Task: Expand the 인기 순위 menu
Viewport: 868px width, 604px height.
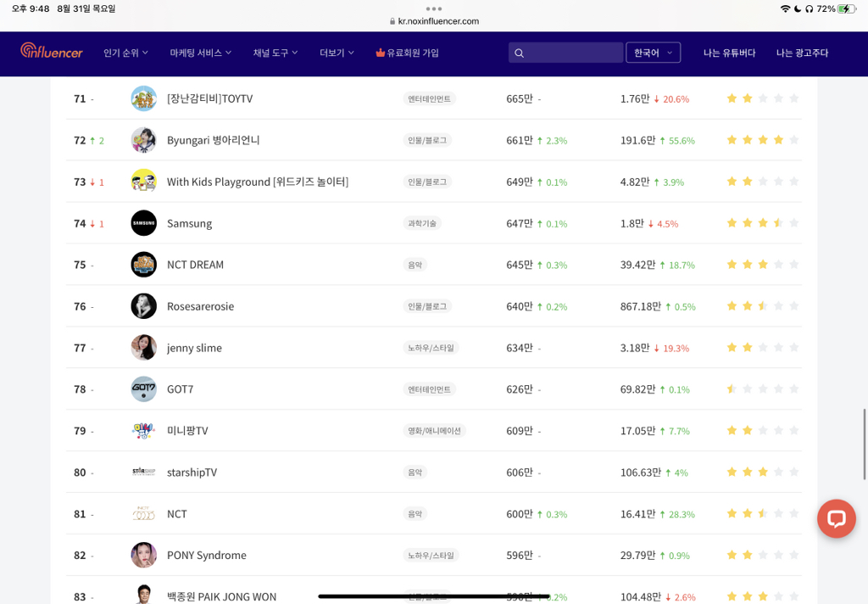Action: [125, 53]
